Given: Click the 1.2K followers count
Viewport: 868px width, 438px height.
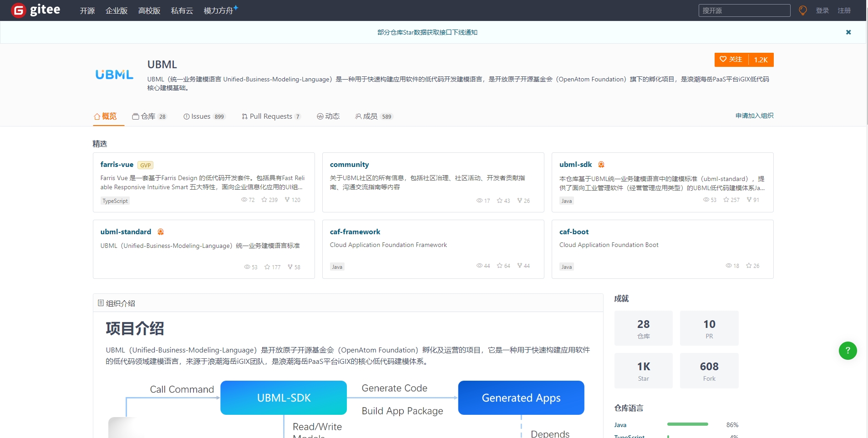Looking at the screenshot, I should tap(761, 60).
